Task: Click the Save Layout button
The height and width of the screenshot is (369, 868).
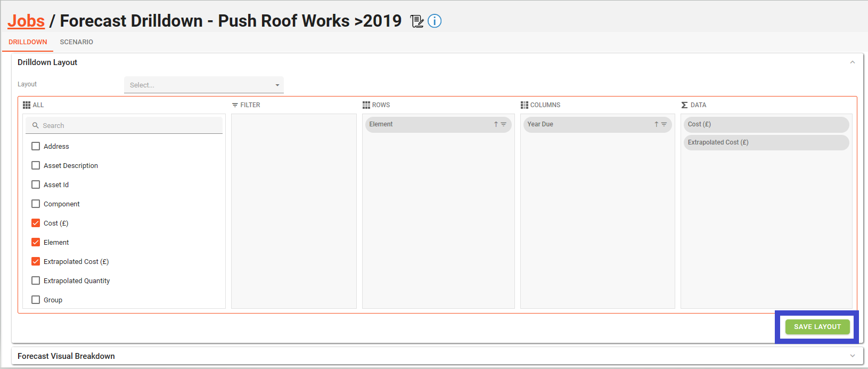Action: click(817, 327)
